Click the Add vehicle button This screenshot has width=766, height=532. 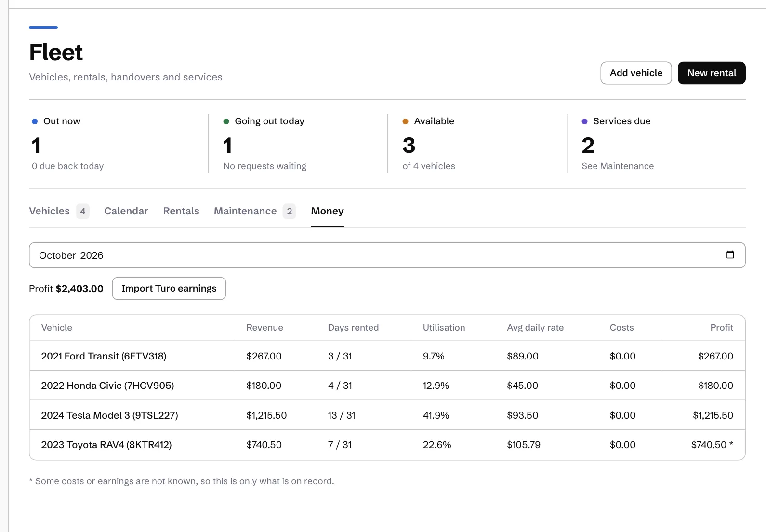[636, 73]
